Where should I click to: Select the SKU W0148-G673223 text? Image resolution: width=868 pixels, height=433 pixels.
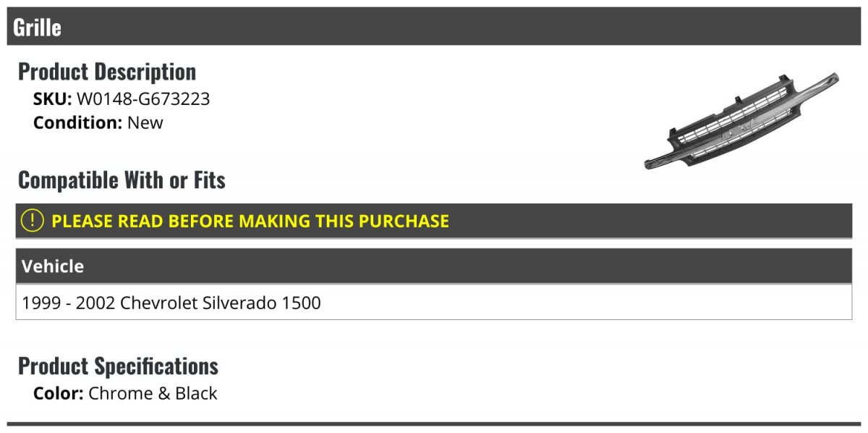pos(122,99)
